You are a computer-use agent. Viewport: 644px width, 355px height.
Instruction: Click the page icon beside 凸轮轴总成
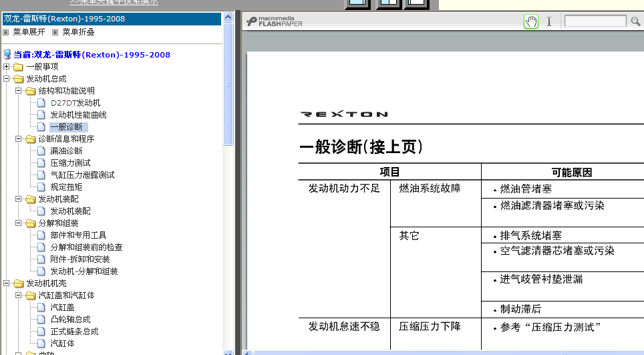point(41,320)
